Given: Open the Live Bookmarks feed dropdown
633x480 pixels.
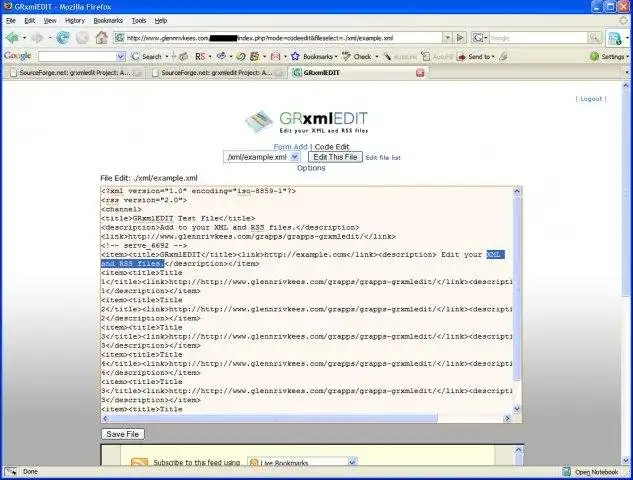Looking at the screenshot, I should coord(302,463).
